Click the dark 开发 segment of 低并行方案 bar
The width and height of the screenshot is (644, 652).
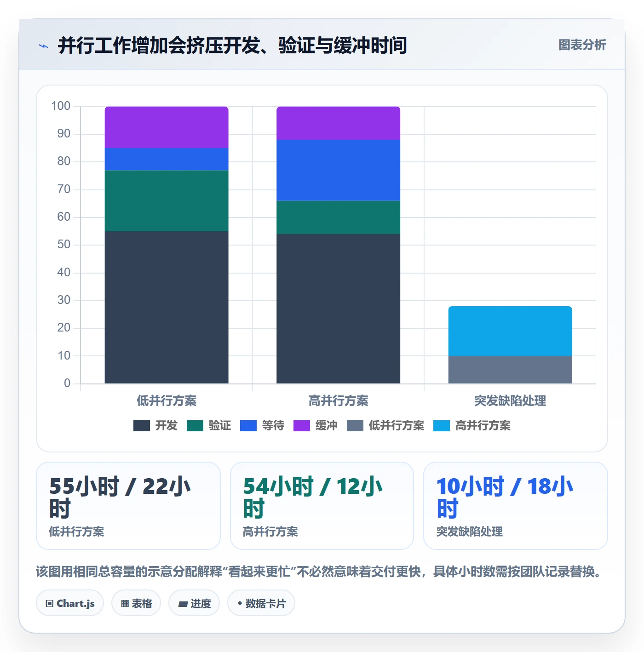click(x=167, y=307)
